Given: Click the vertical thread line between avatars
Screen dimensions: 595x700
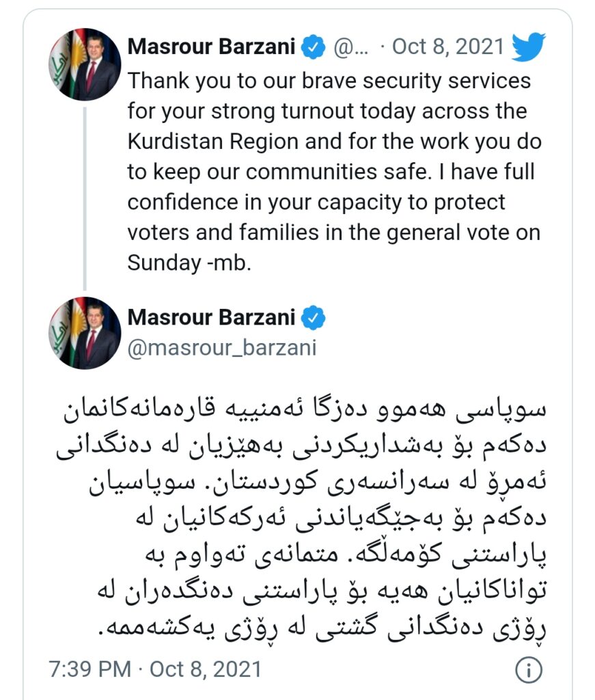Looking at the screenshot, I should coord(85,198).
